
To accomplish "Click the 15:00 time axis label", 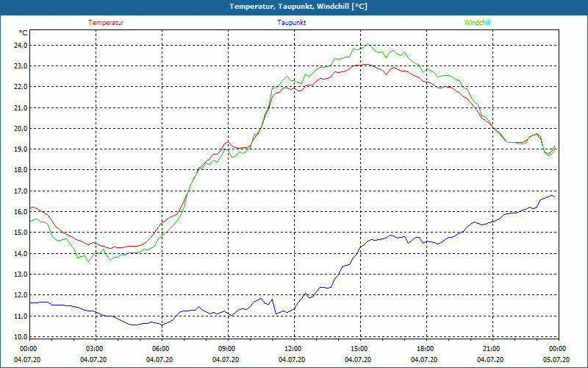I will (x=359, y=349).
